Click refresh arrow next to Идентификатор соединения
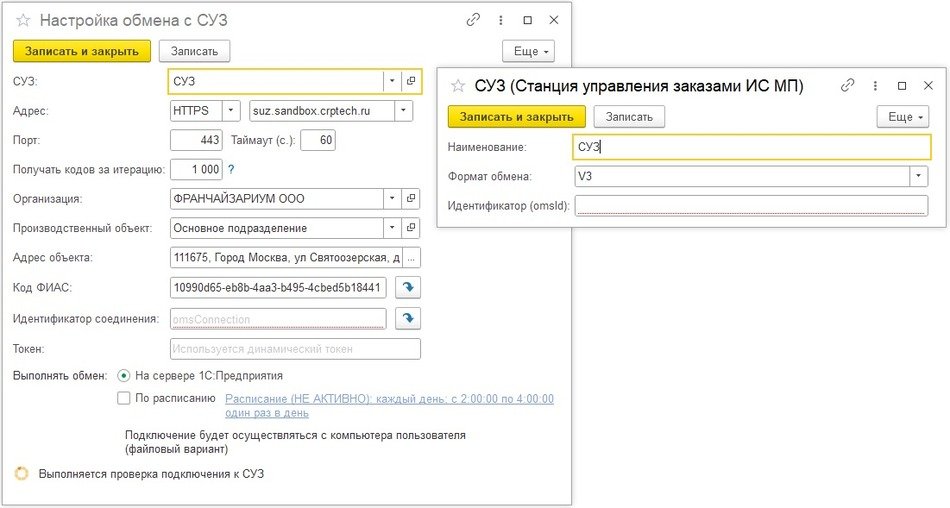 408,319
